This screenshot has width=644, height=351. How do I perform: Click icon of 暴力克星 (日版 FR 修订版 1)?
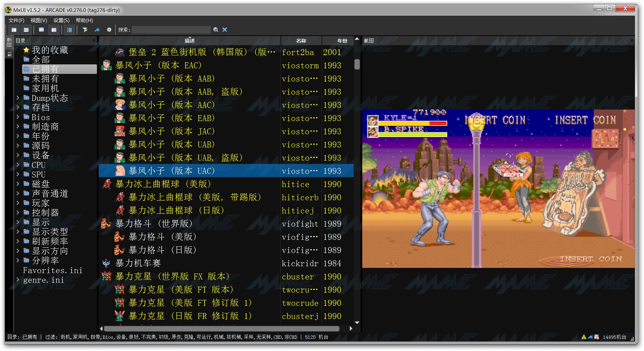coord(120,316)
